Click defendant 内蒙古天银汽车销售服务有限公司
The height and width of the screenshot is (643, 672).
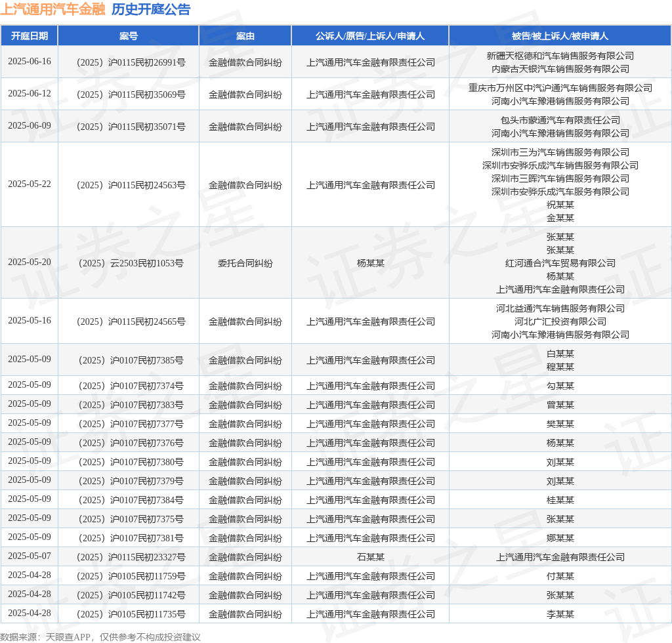pos(560,69)
